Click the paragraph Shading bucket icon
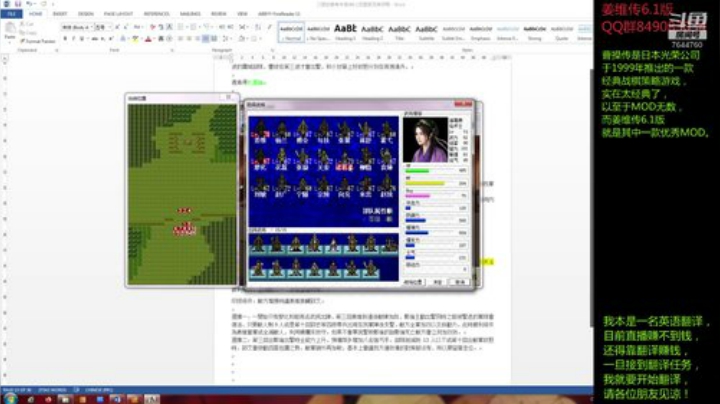The image size is (720, 404). pyautogui.click(x=242, y=39)
